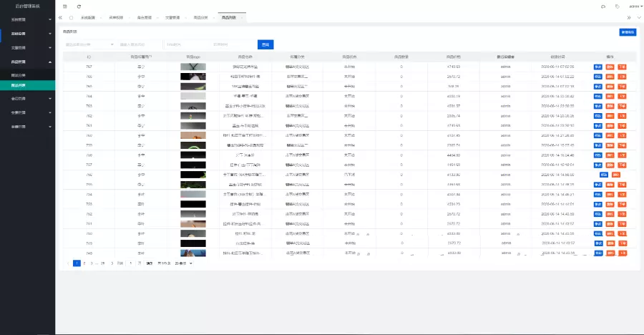The height and width of the screenshot is (335, 644).
Task: Click the logo thumbnail of product 767
Action: pyautogui.click(x=193, y=66)
